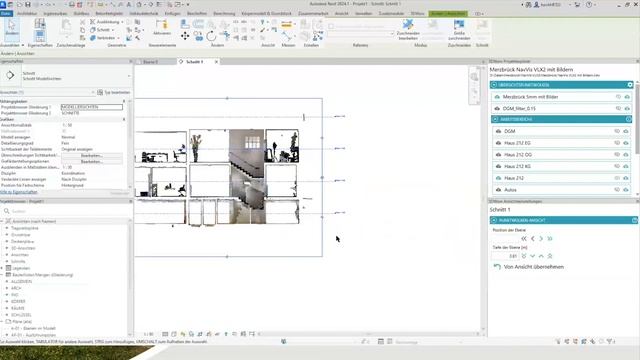Open the Schnitt dropdown in Geometrie panel
Image resolution: width=640 pixels, height=360 pixels.
point(113,30)
